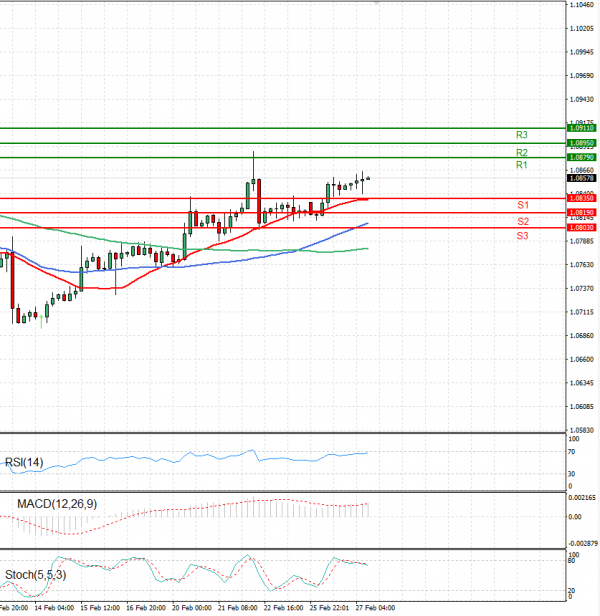Viewport: 600px width, 616px height.
Task: Click the S2 support label
Action: coord(523,221)
